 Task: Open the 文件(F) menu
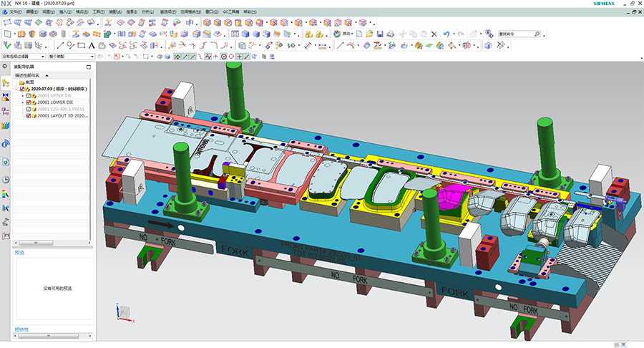pos(15,12)
